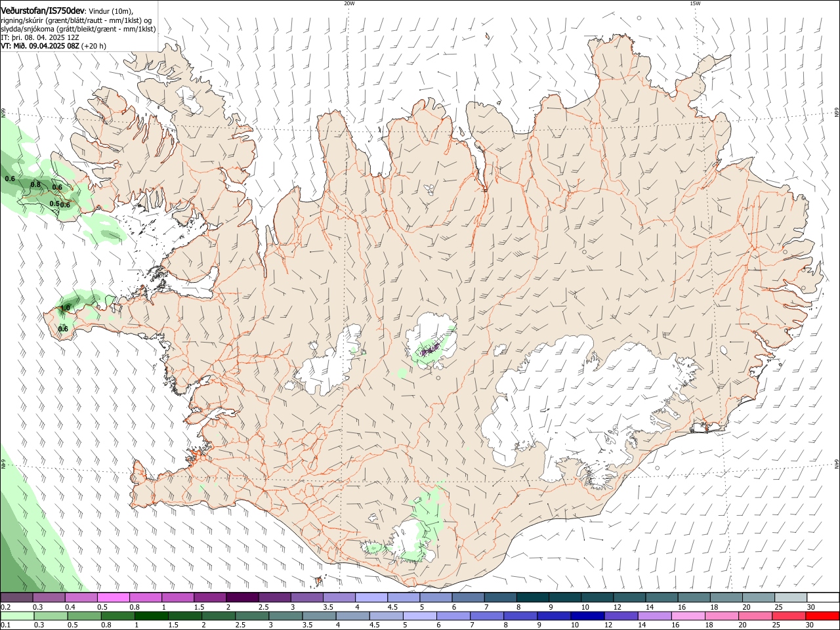
Task: Click the top legend swatch between 0.2 and 0.3
Action: coord(17,597)
